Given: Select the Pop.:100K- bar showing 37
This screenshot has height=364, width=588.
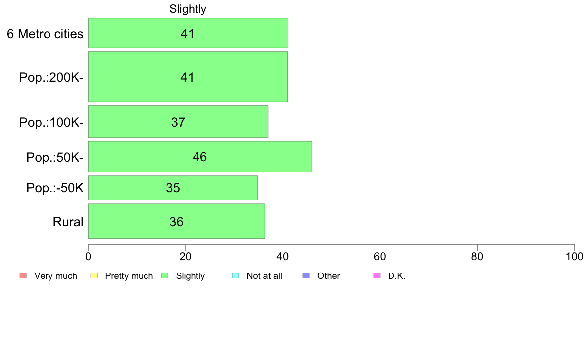Looking at the screenshot, I should (178, 122).
